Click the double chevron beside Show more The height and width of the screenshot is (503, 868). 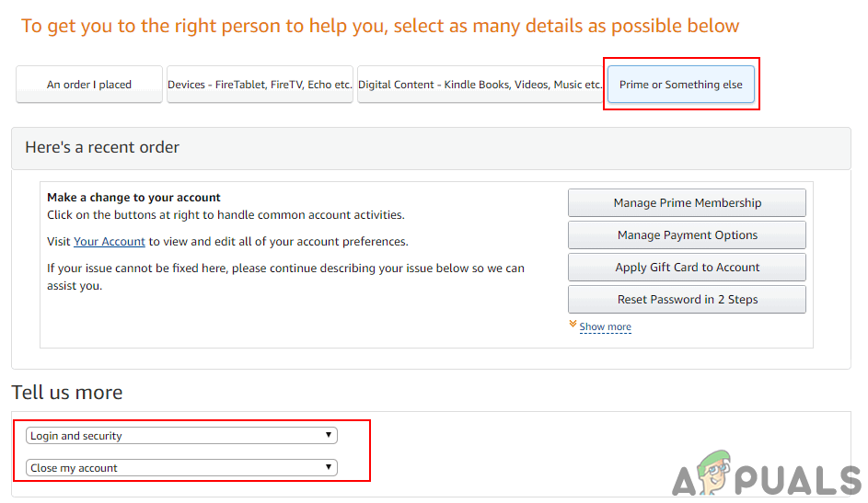pos(573,326)
